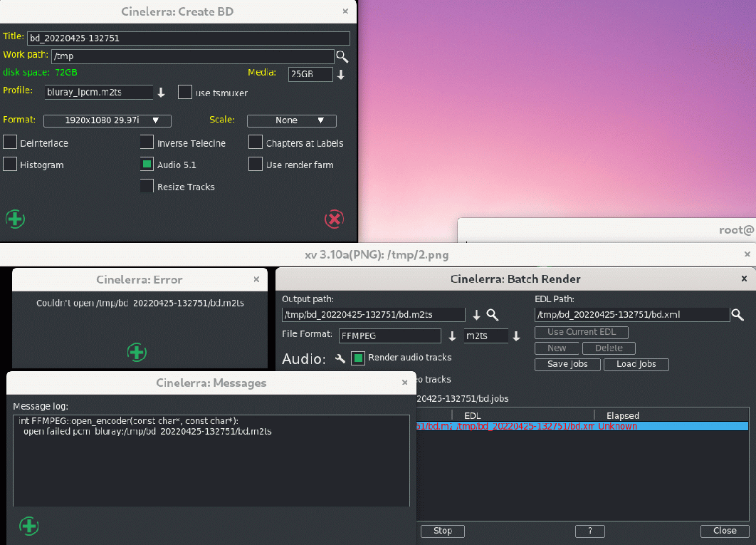Open audio settings wrench icon
This screenshot has height=545, width=756.
340,358
